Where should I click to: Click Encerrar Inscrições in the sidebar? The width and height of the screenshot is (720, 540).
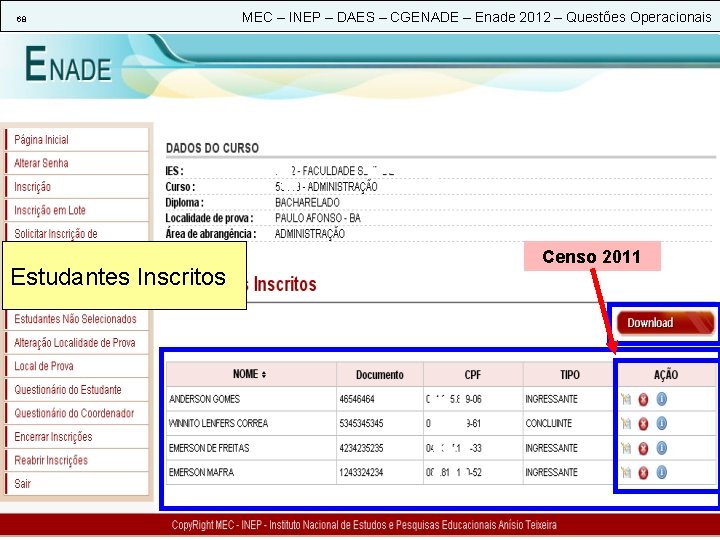pyautogui.click(x=53, y=437)
